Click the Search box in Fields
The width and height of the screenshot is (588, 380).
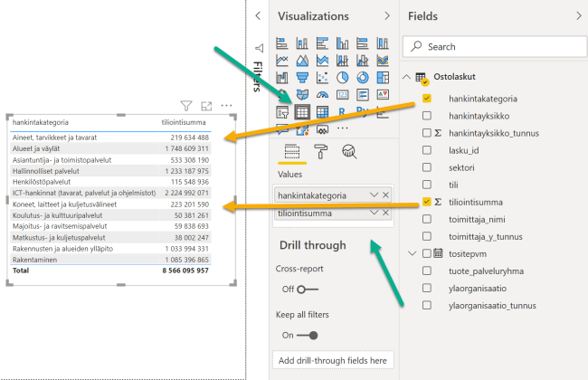pyautogui.click(x=494, y=46)
